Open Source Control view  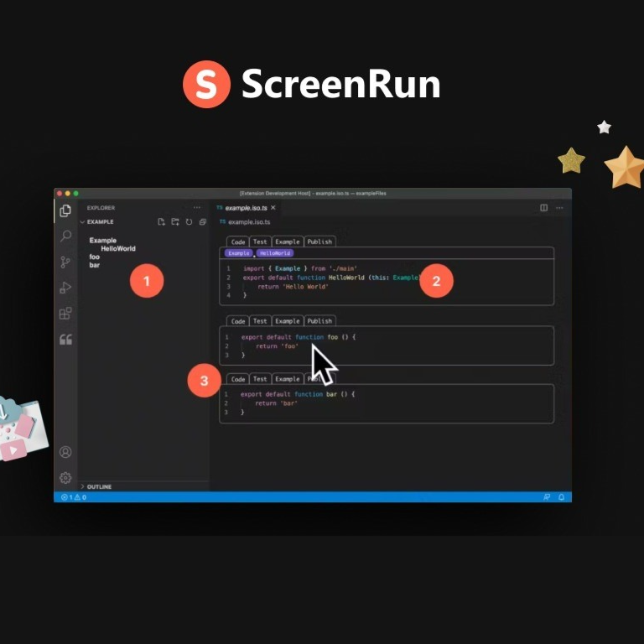[65, 262]
